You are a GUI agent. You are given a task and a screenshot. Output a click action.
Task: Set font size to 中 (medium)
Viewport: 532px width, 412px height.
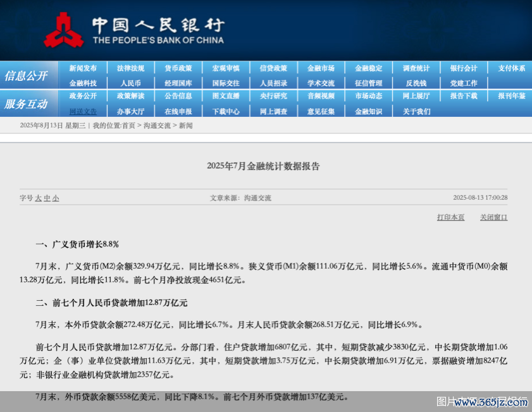coord(47,198)
